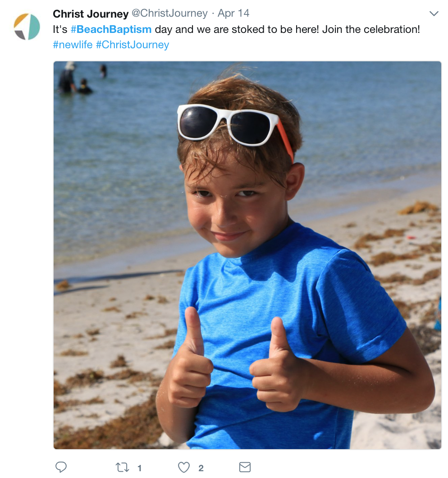Click the reply speech bubble icon
Image resolution: width=448 pixels, height=478 pixels.
pyautogui.click(x=61, y=467)
